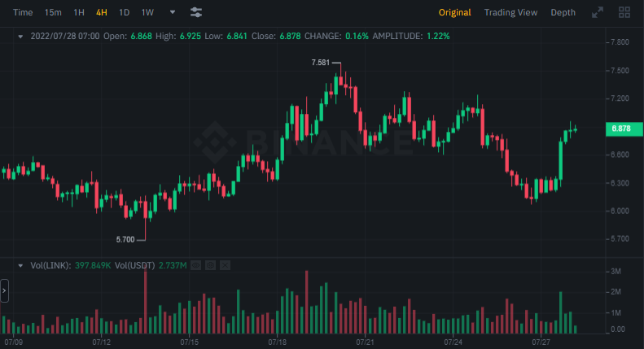The width and height of the screenshot is (644, 349).
Task: Select the 1H interval
Action: tap(78, 12)
